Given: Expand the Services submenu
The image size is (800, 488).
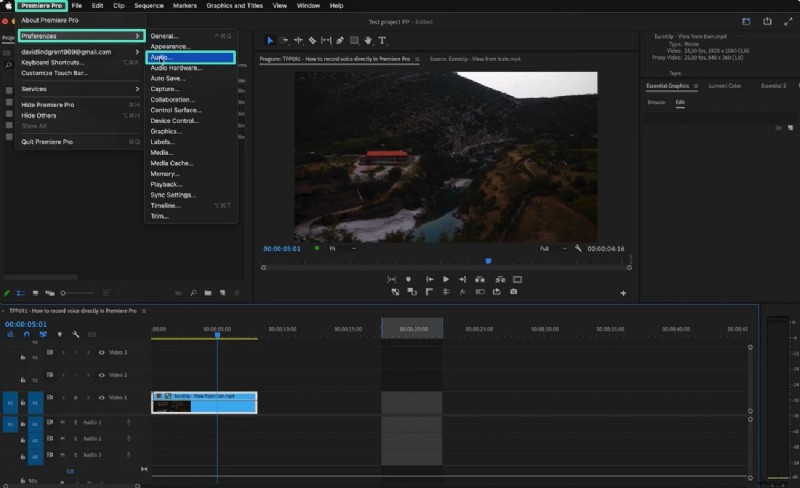Looking at the screenshot, I should 80,89.
